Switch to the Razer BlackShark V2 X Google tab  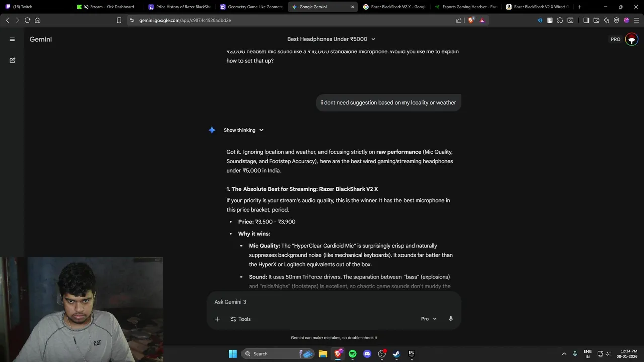click(394, 7)
